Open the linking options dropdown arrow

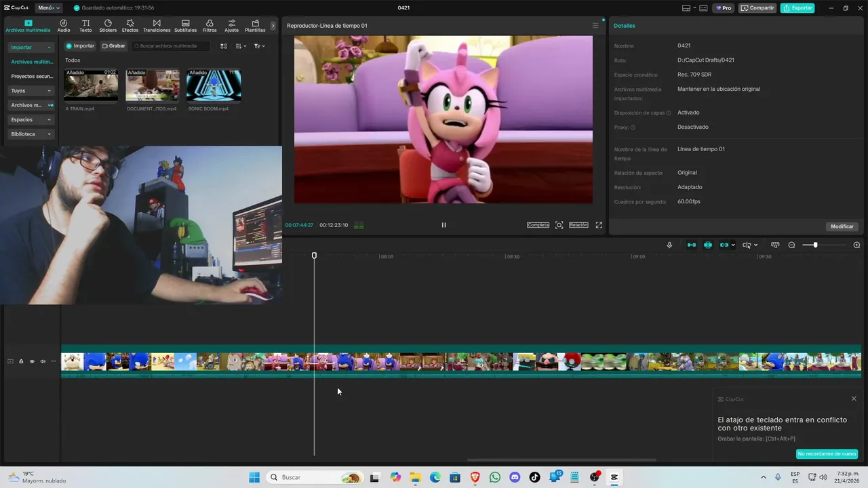pyautogui.click(x=733, y=245)
